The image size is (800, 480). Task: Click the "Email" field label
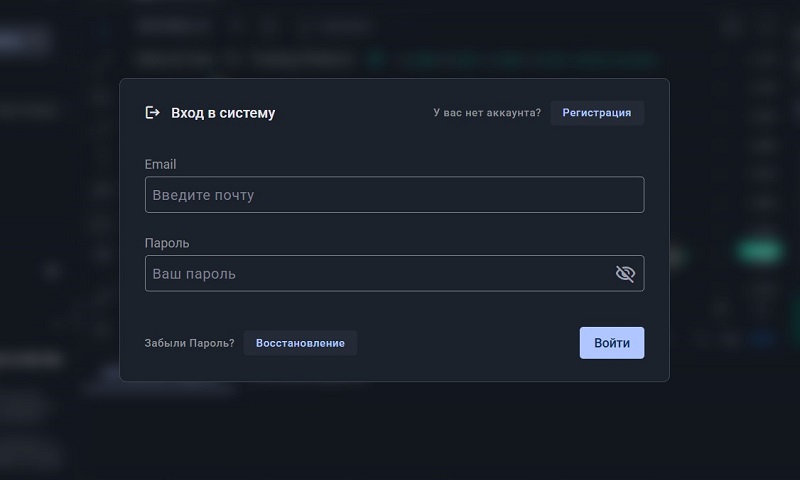[160, 164]
